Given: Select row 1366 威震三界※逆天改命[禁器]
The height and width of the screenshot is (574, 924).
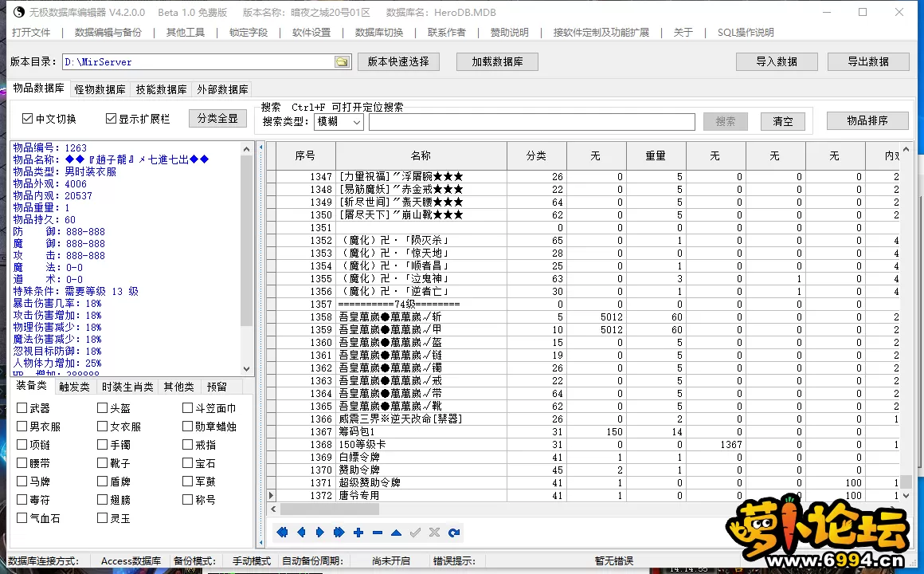Looking at the screenshot, I should tap(587, 419).
